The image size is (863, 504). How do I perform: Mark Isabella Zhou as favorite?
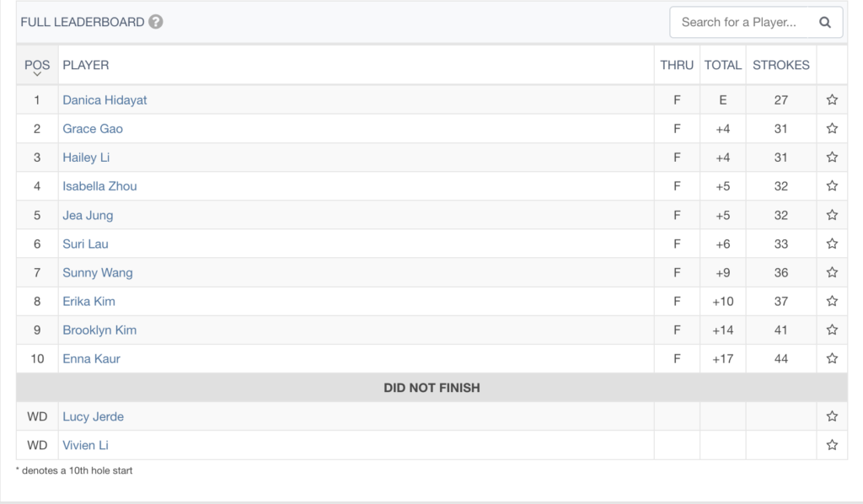[x=832, y=185]
